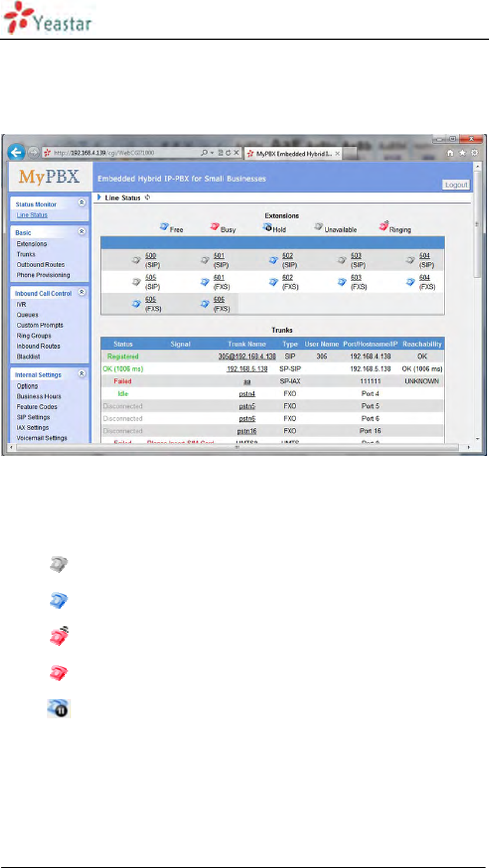The height and width of the screenshot is (868, 489).
Task: Open the aa trunk link
Action: pos(247,382)
